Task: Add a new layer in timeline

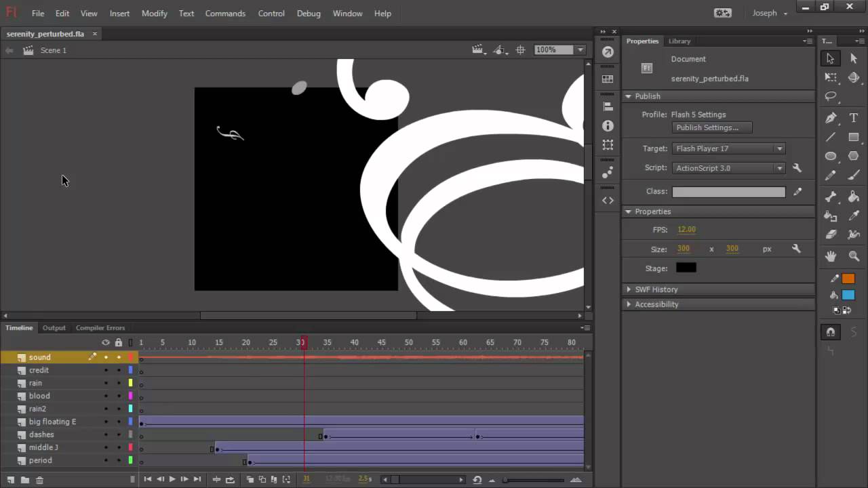Action: (10, 480)
